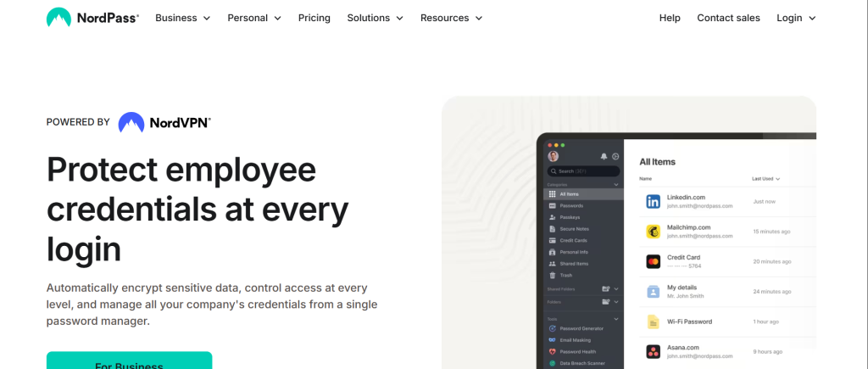Click the Password Health heart icon
The image size is (868, 369).
[x=552, y=352]
